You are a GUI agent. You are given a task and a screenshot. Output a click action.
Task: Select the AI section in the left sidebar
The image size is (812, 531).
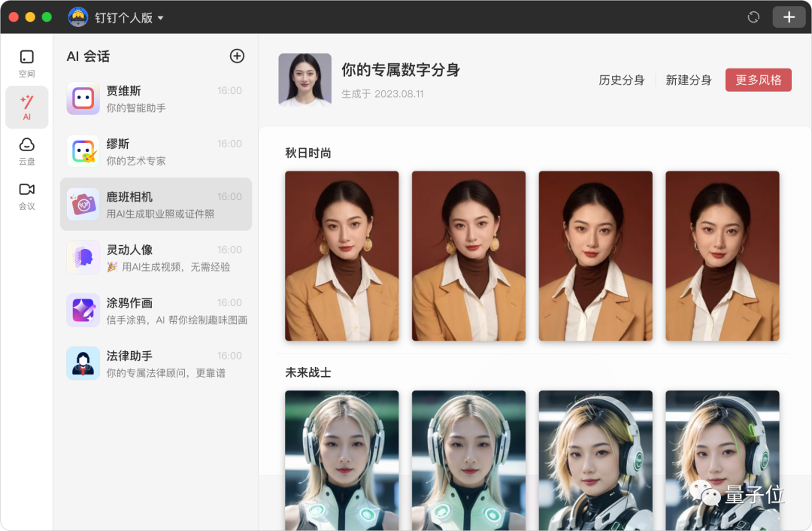pos(26,107)
